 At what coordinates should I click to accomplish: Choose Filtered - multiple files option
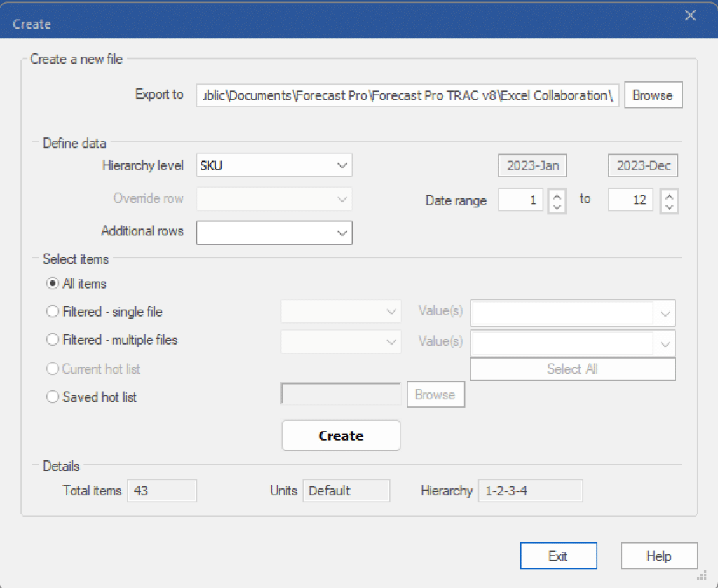point(53,340)
